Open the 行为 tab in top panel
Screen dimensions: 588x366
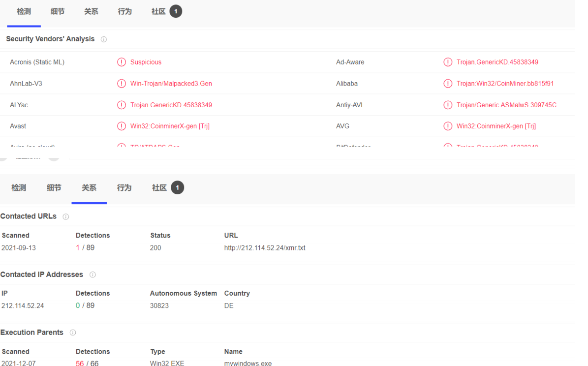125,12
